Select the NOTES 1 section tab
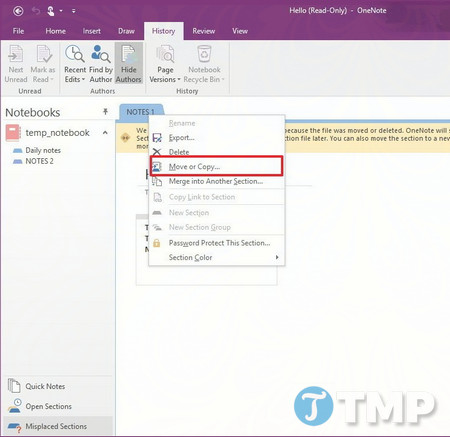This screenshot has height=437, width=450. (x=141, y=112)
